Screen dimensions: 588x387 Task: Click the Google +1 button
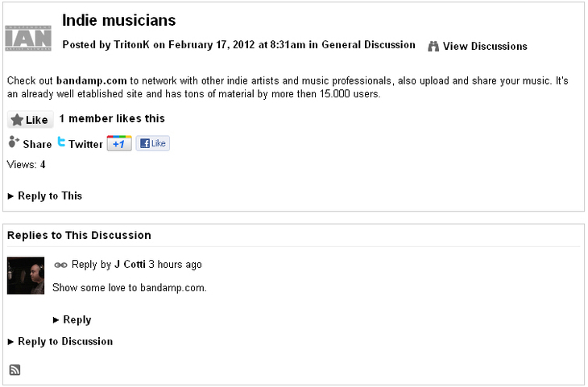tap(119, 143)
